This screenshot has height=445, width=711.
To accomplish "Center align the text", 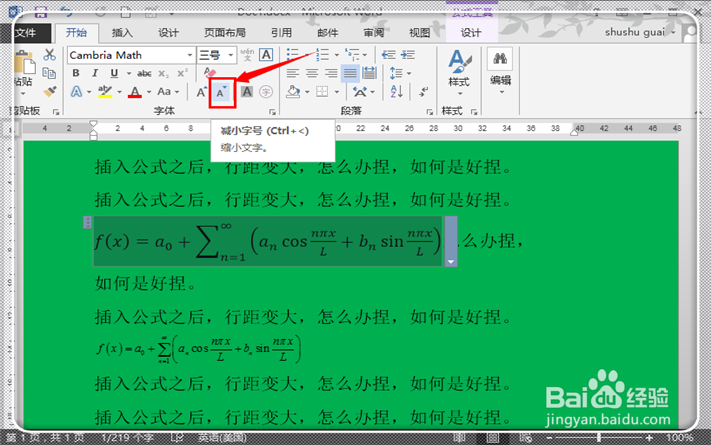I will point(312,73).
